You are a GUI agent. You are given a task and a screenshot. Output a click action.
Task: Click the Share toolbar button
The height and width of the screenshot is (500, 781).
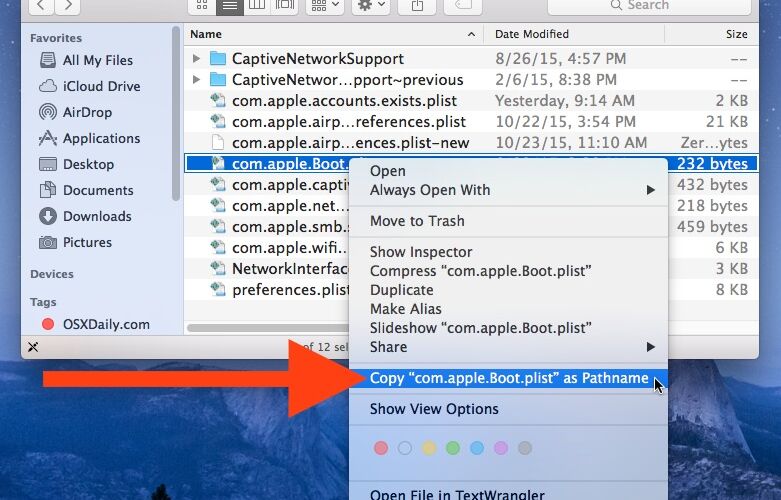coord(417,5)
